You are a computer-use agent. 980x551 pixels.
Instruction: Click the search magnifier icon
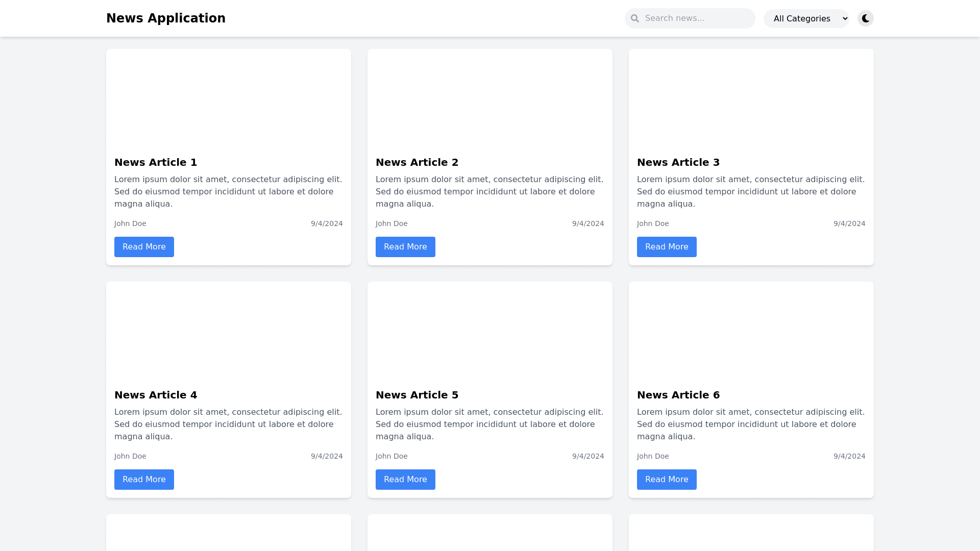pyautogui.click(x=635, y=18)
